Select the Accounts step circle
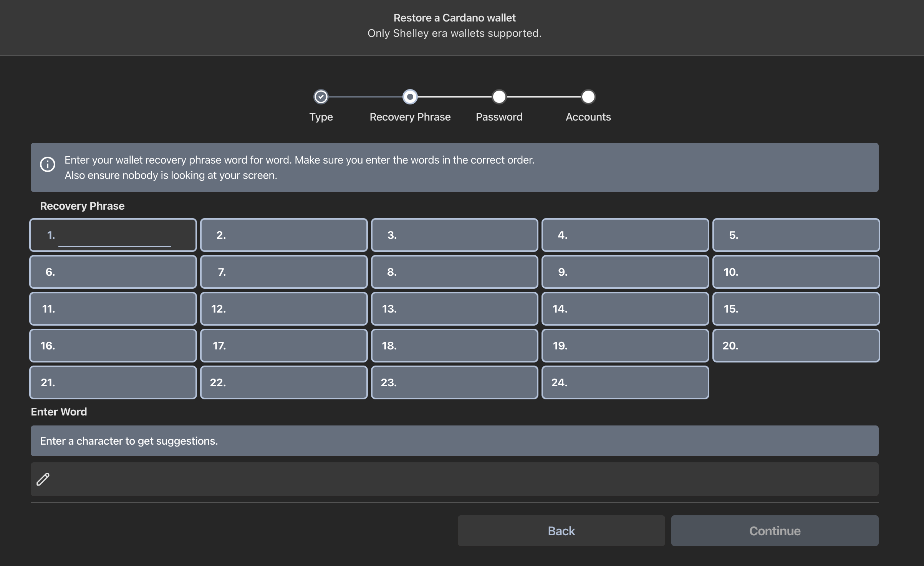924x566 pixels. pyautogui.click(x=588, y=97)
